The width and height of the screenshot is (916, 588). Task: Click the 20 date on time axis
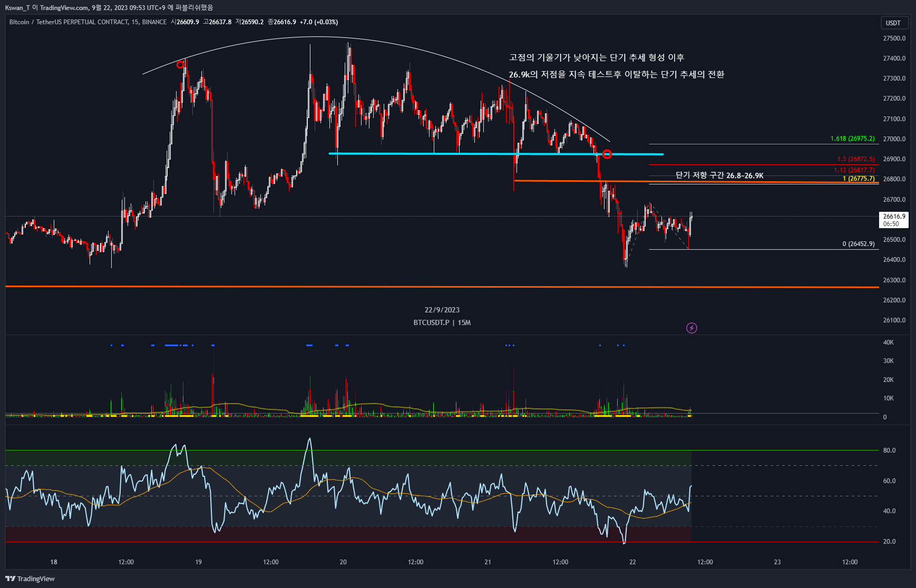click(x=343, y=562)
